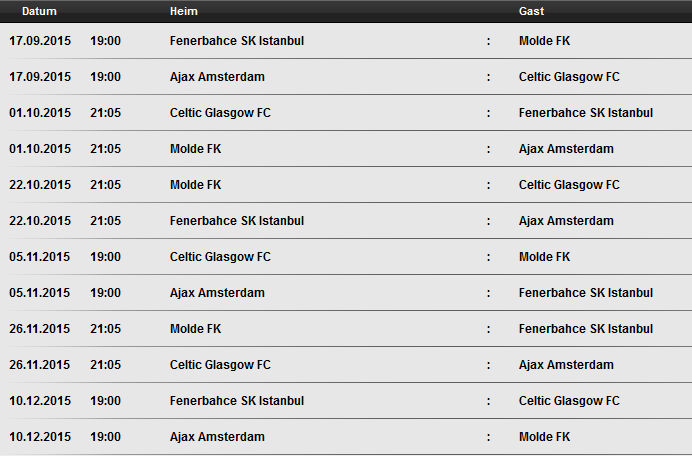Open Celtic Glasgow FC home match 05.11.2015

[x=220, y=257]
